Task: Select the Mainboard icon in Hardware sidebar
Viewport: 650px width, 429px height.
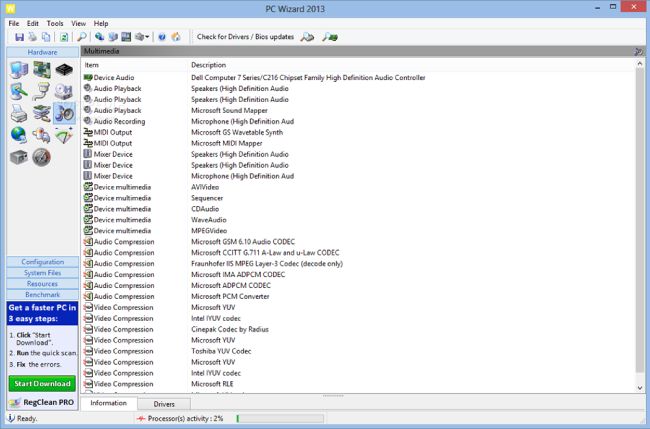Action: (42, 70)
